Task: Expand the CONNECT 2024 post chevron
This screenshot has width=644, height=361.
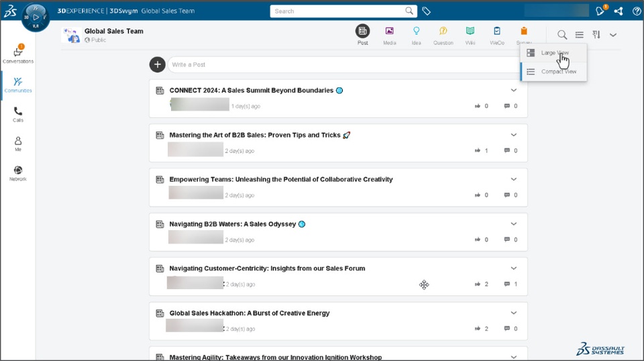Action: click(514, 91)
